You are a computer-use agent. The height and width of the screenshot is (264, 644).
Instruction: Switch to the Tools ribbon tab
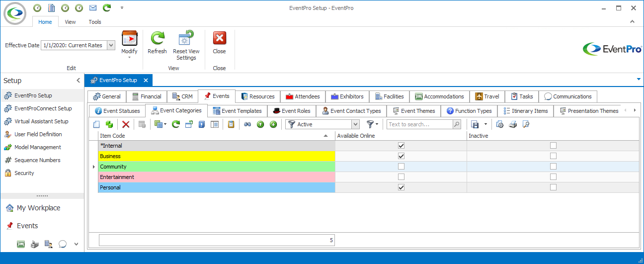coord(95,22)
